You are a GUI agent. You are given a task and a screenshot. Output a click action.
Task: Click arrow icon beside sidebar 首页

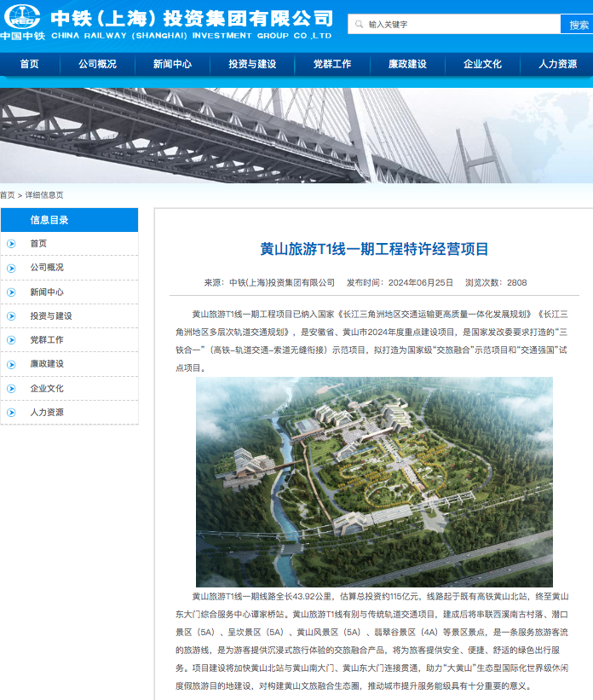tap(11, 244)
